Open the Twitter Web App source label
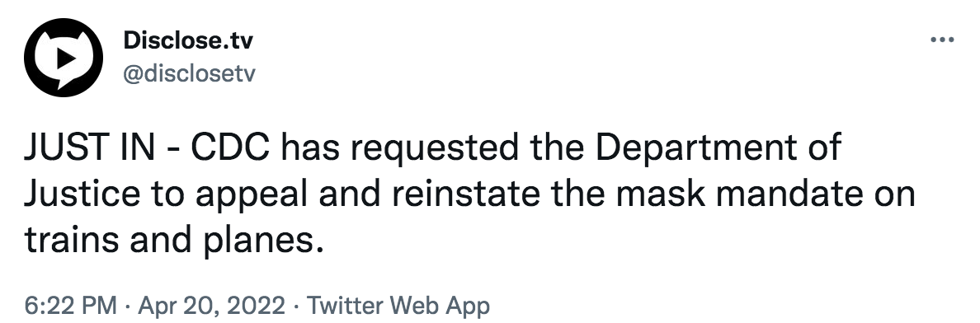Screen dimensions: 980x323 click(x=398, y=306)
